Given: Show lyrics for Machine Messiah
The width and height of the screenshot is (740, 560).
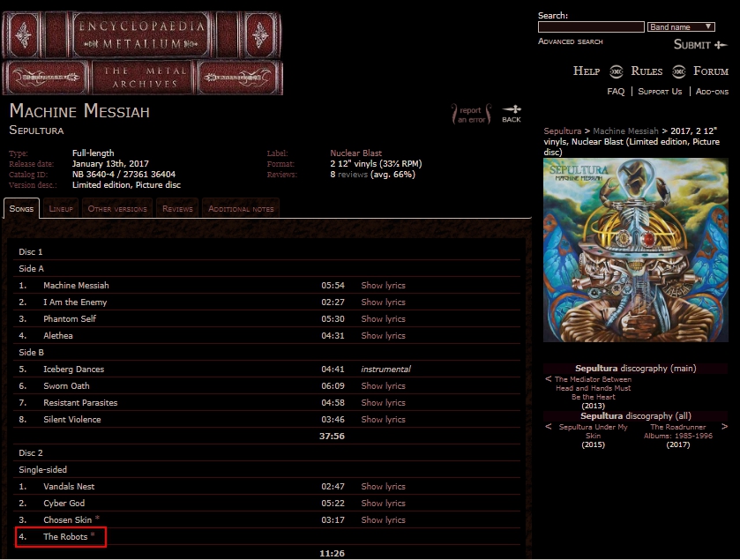Looking at the screenshot, I should [383, 286].
